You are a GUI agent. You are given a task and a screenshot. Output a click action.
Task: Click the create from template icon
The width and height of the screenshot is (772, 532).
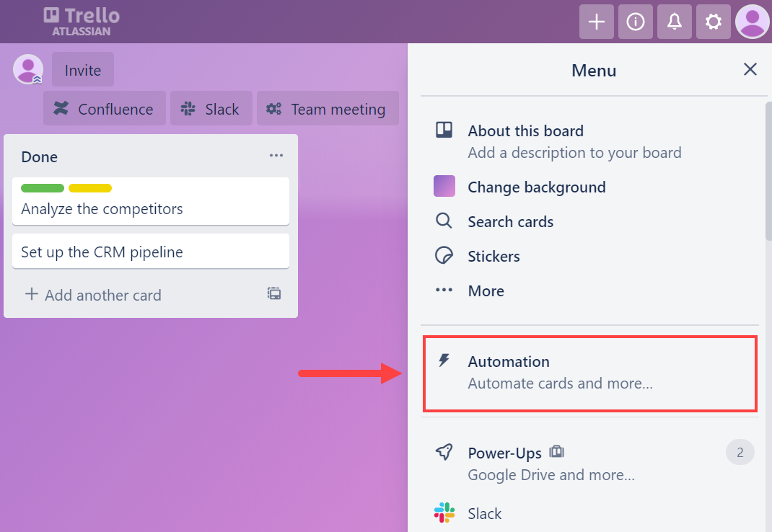click(x=274, y=293)
